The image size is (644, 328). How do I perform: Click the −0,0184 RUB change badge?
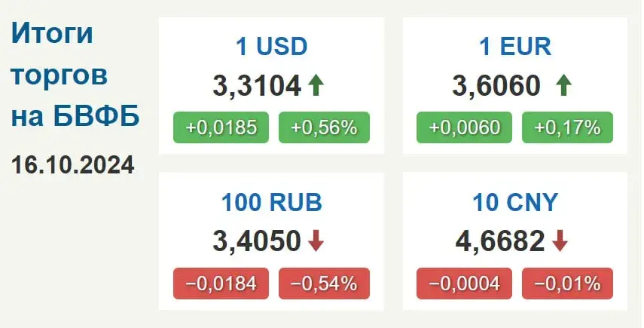221,284
